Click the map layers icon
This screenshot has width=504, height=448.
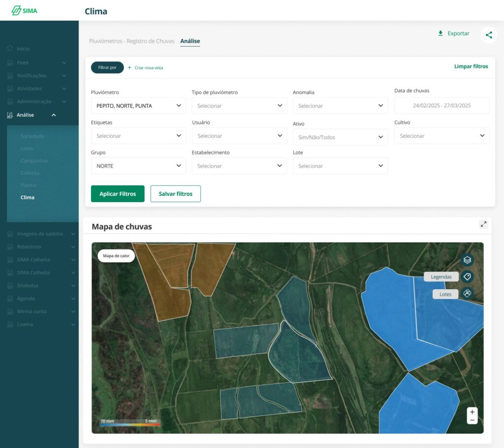[x=467, y=260]
